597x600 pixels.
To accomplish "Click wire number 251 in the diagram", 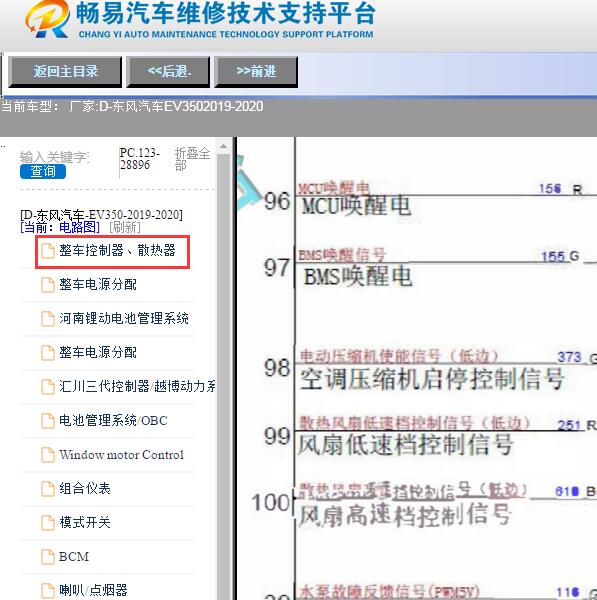I will pos(570,425).
